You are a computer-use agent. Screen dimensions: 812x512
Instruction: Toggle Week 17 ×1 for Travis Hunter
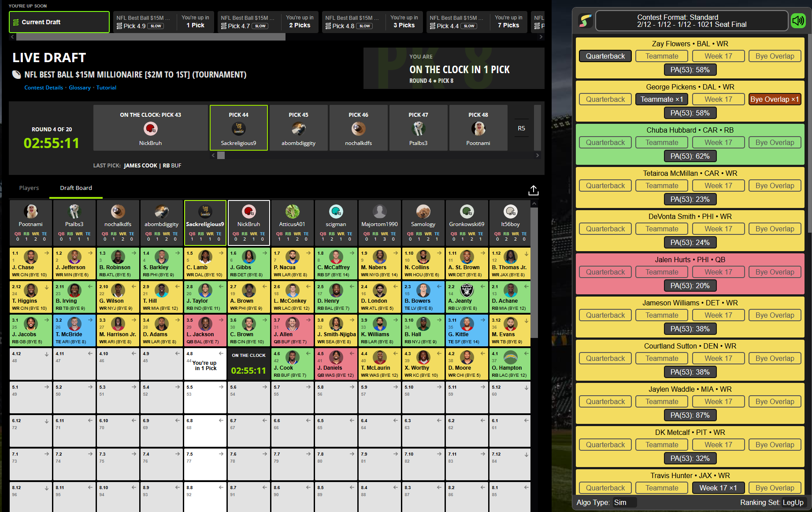pyautogui.click(x=718, y=488)
